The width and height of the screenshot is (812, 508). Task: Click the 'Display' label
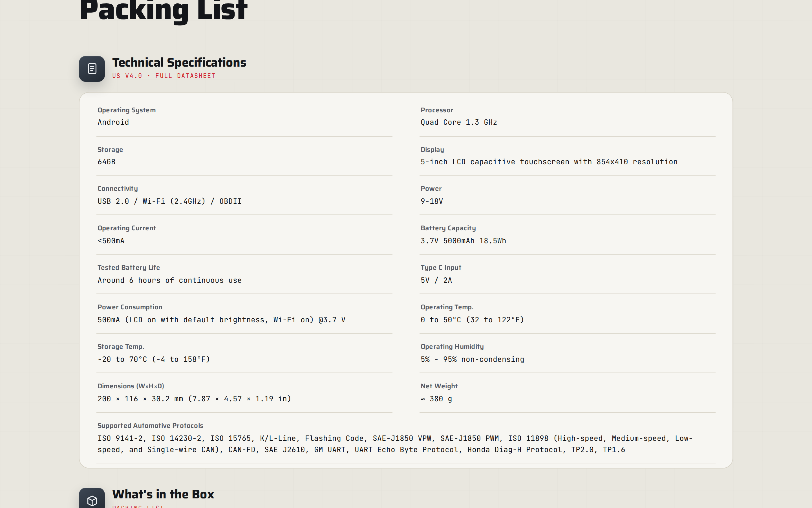432,150
